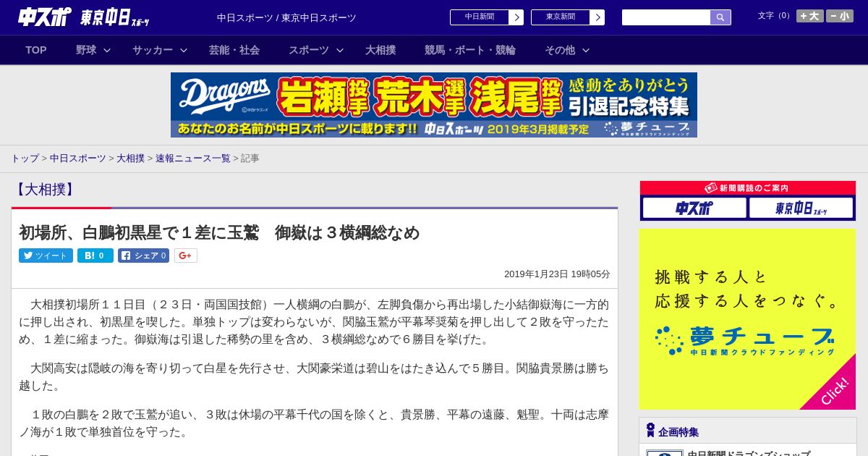868x456 pixels.
Task: Share on Google+ button
Action: click(185, 256)
